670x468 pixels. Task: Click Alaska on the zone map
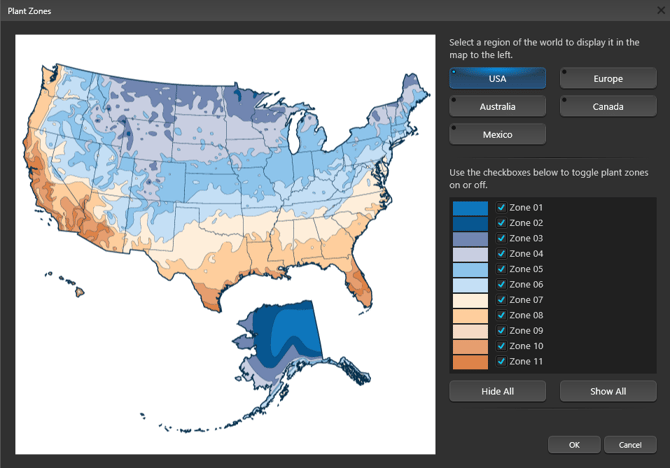point(283,335)
